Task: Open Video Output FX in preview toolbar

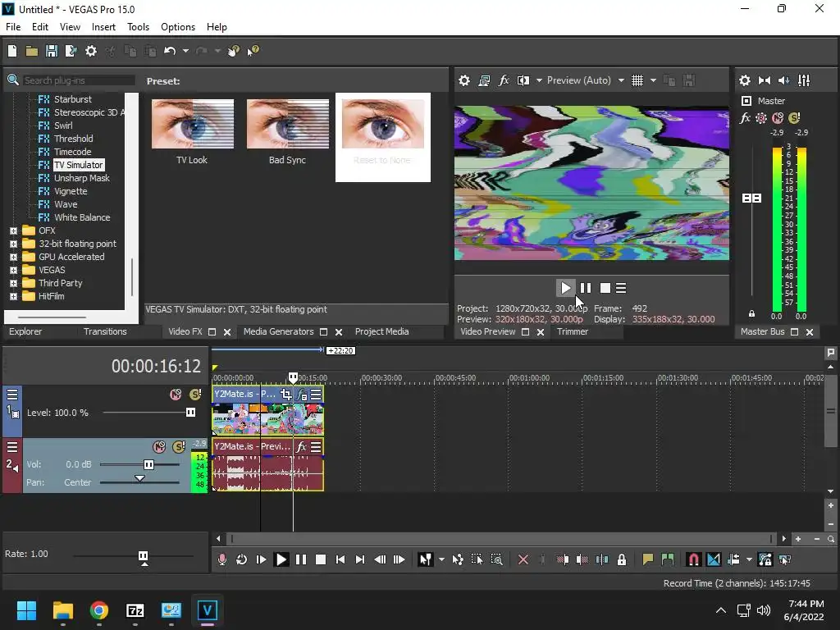Action: pos(504,80)
